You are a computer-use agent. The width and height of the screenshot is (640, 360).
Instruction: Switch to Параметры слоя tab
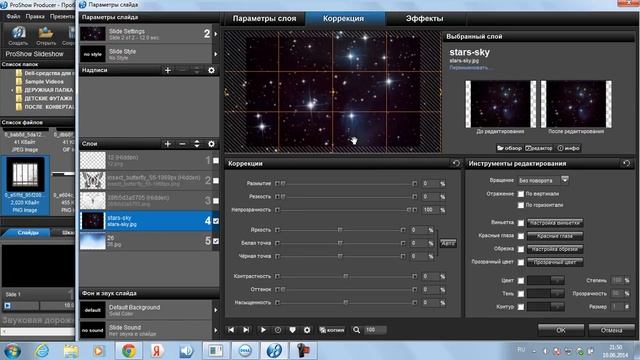click(264, 19)
